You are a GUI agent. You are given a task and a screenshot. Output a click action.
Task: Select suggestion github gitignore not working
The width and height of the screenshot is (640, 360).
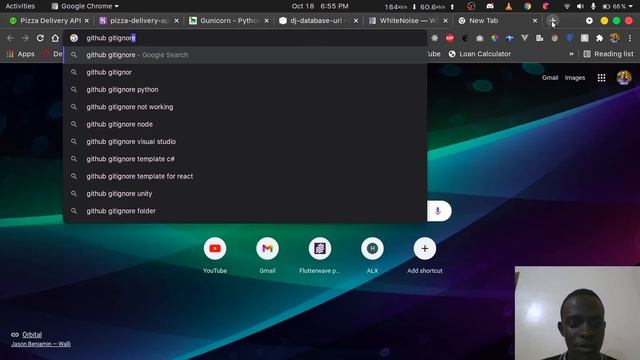pyautogui.click(x=245, y=107)
